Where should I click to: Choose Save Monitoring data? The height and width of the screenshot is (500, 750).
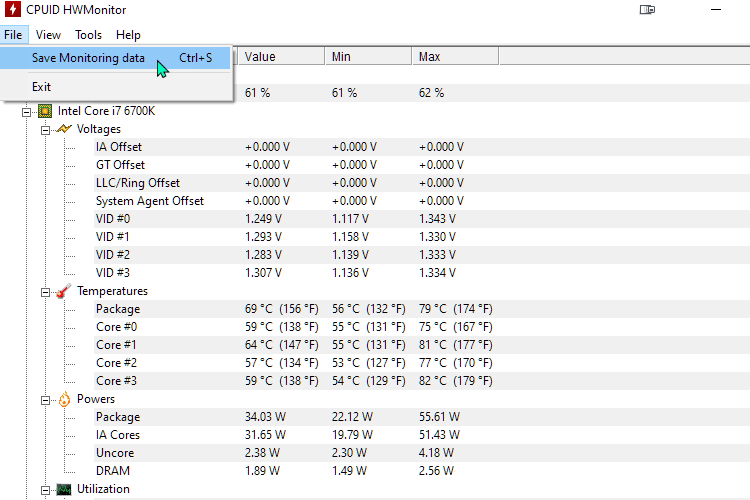tap(115, 58)
